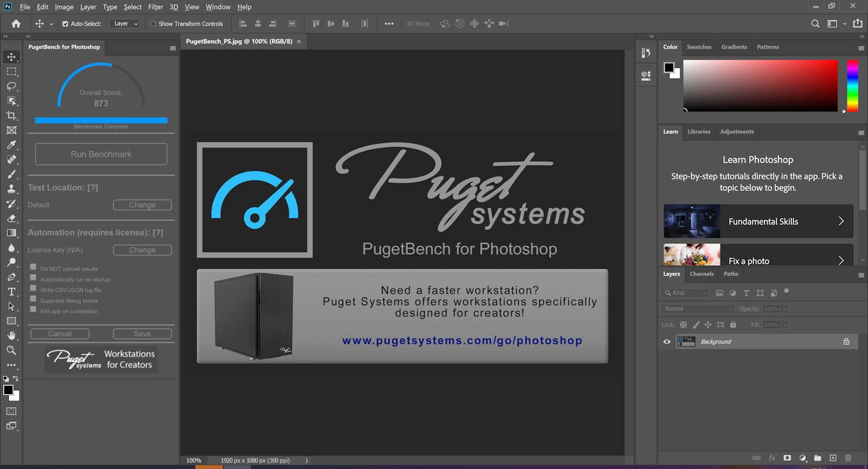This screenshot has height=469, width=868.
Task: Open the Window menu
Action: click(218, 7)
